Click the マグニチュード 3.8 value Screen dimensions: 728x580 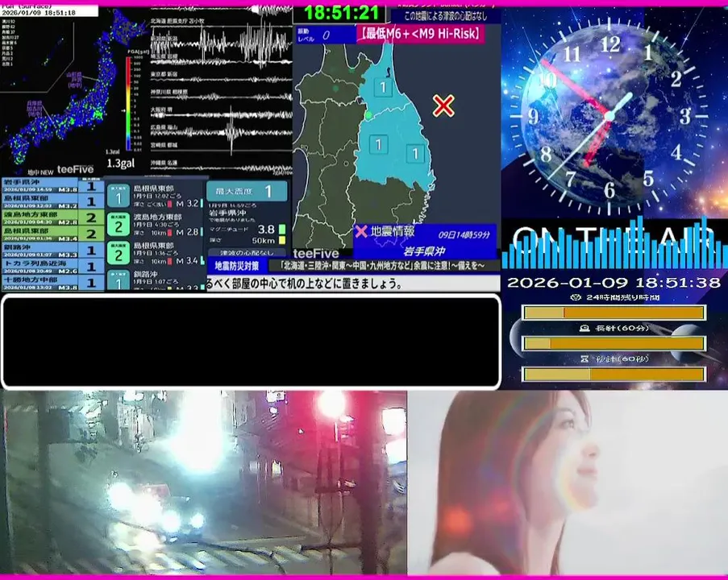click(x=266, y=230)
